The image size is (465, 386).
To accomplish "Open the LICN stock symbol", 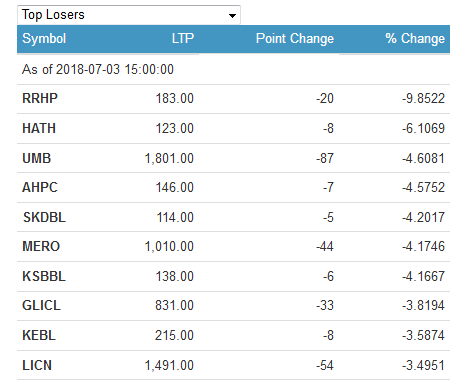I will pyautogui.click(x=37, y=365).
